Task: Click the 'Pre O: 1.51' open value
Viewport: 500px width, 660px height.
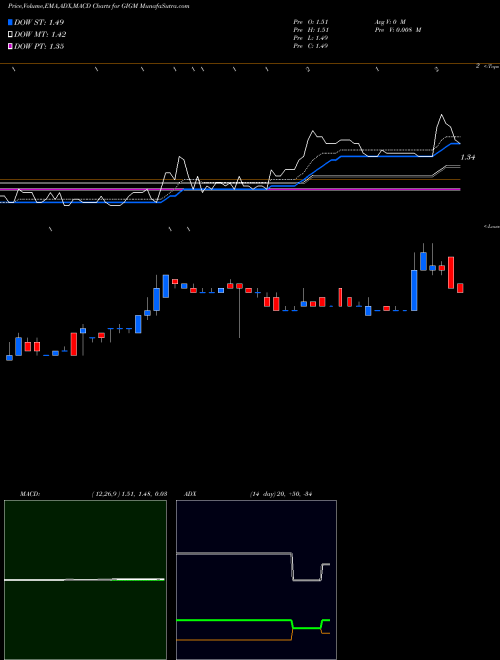Action: point(311,22)
